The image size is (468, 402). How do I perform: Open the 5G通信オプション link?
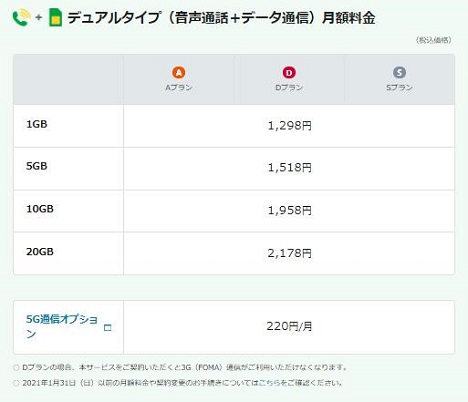62,326
